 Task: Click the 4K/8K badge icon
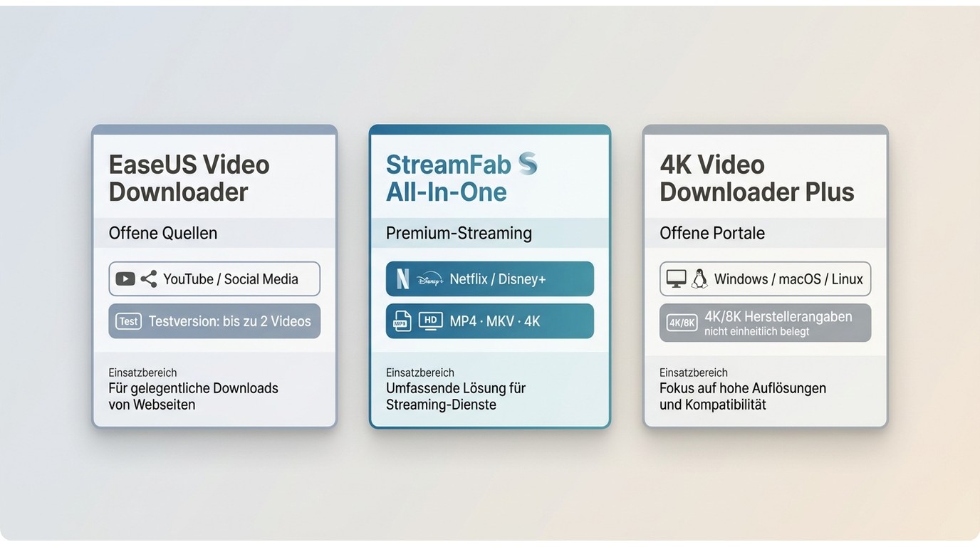[682, 323]
